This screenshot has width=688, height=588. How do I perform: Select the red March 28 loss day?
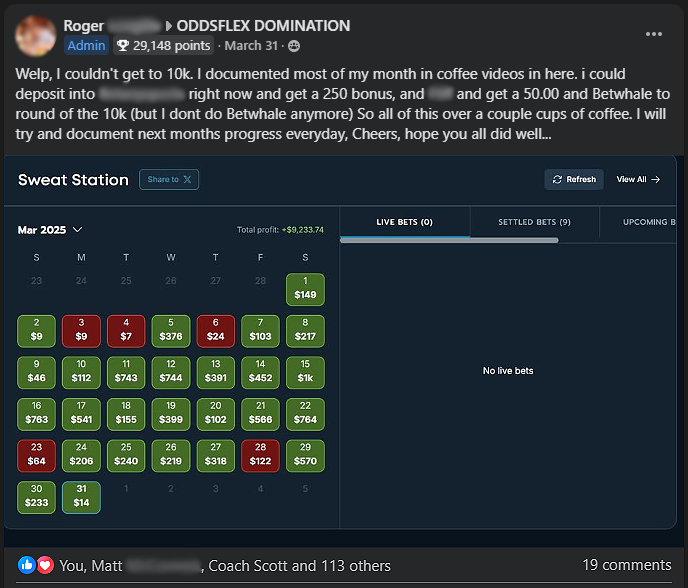[x=260, y=455]
